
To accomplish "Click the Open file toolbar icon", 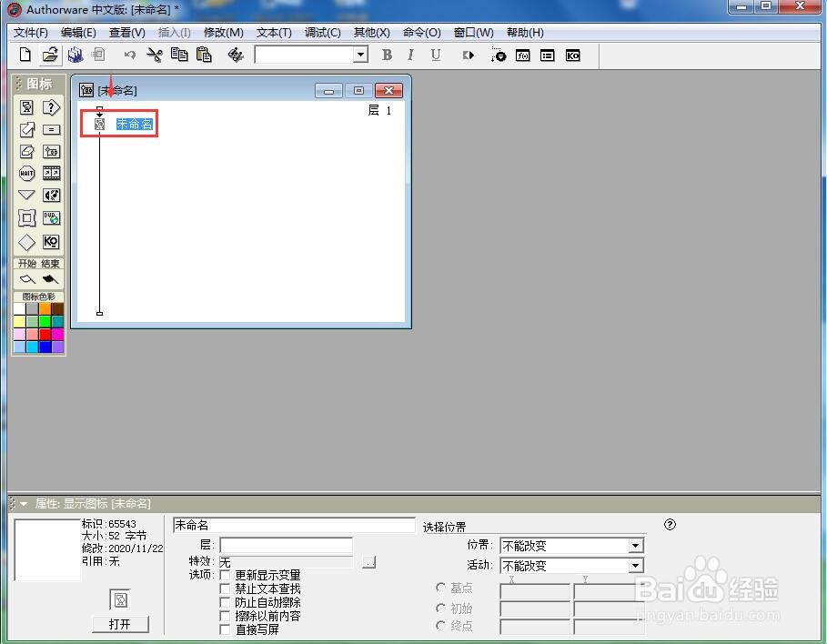I will (50, 55).
